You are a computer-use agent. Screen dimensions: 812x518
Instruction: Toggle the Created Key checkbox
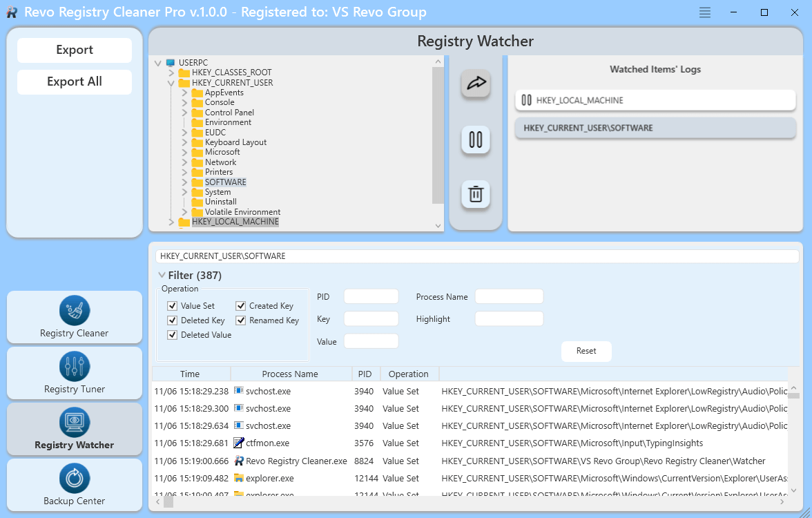click(x=241, y=306)
